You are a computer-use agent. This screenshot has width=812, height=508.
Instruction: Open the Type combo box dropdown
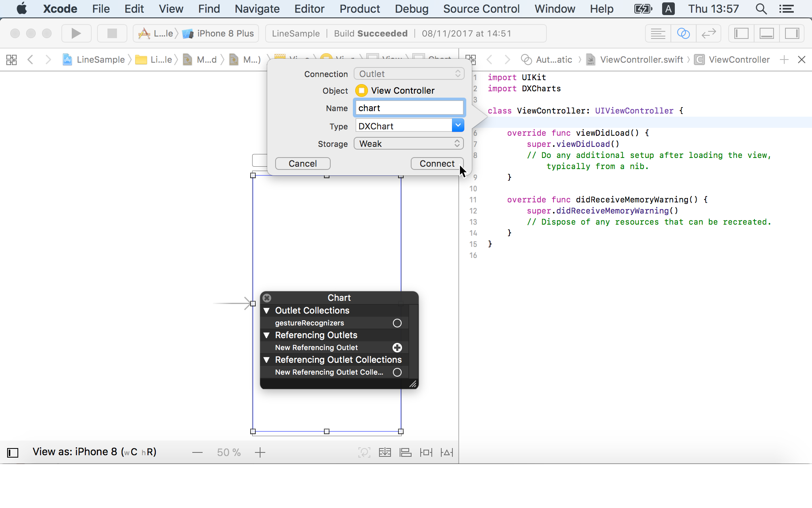coord(458,126)
